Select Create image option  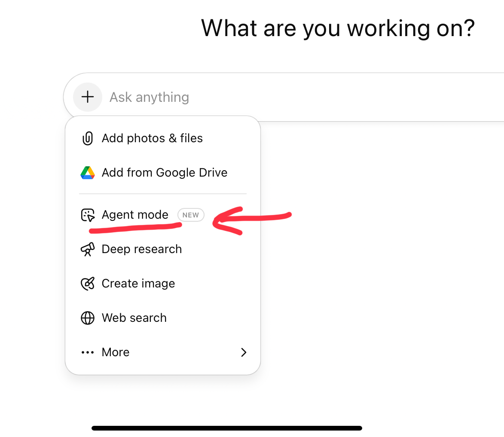(163, 284)
